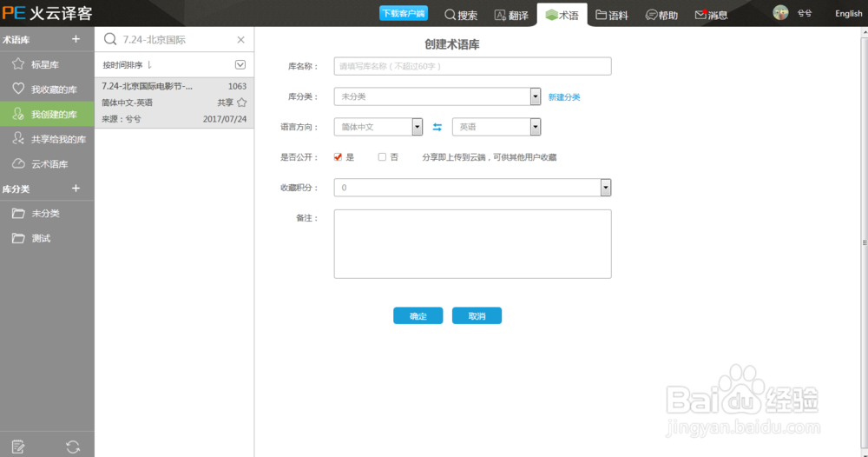Screen dimensions: 868x457
Task: Add a new 术语库 with plus icon
Action: (76, 39)
